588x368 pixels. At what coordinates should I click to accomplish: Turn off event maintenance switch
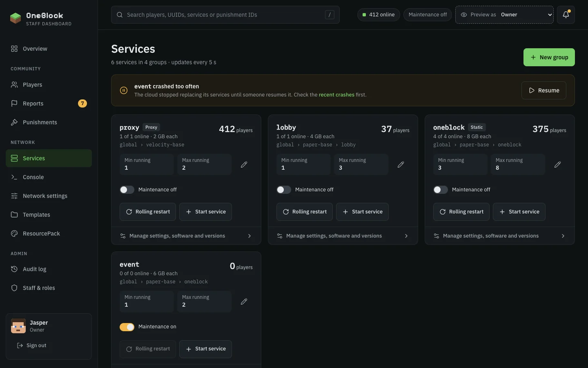(127, 327)
